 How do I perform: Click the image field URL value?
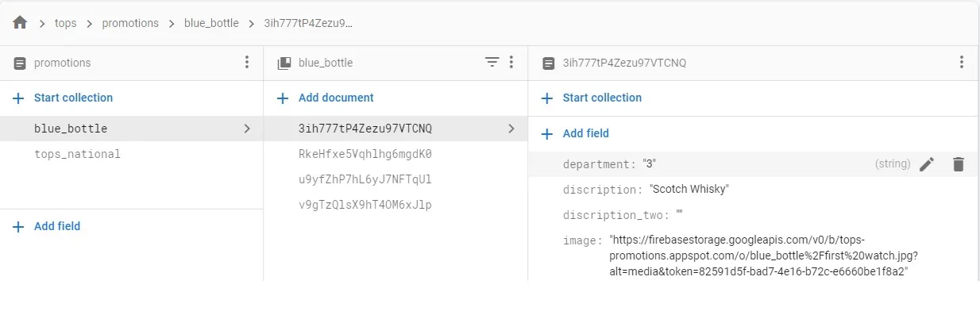[x=758, y=256]
